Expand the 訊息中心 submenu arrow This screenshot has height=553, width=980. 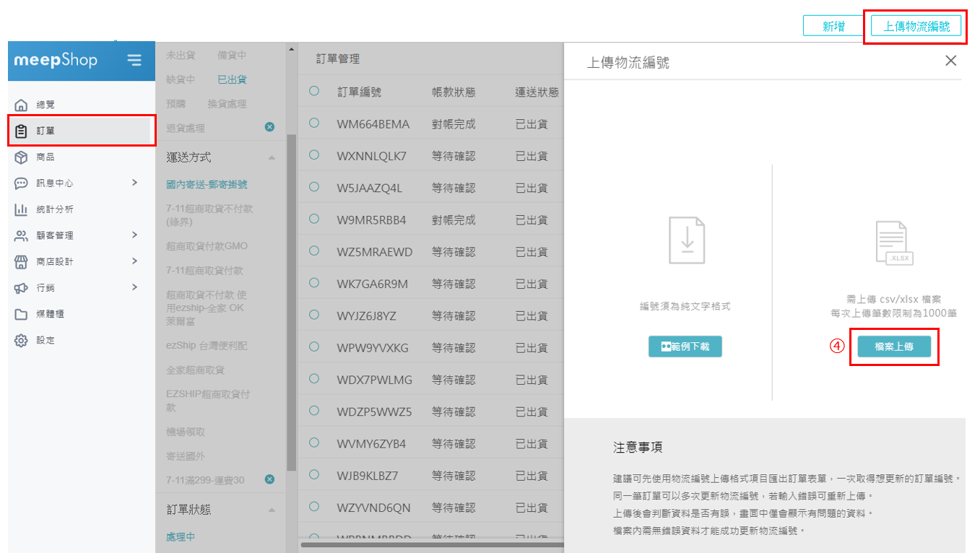pos(134,183)
